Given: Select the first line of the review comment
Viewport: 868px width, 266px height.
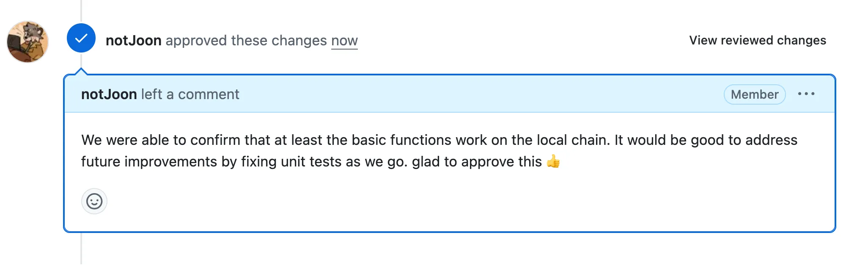Looking at the screenshot, I should pos(439,140).
